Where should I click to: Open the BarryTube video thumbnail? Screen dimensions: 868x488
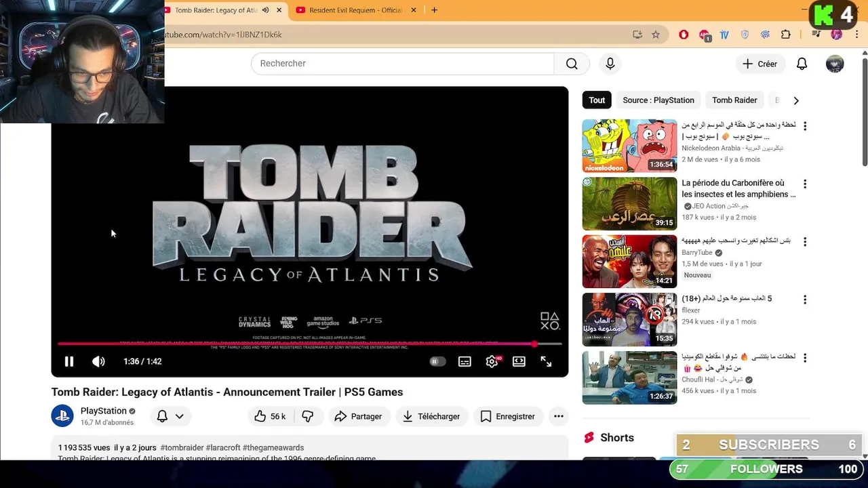[629, 262]
